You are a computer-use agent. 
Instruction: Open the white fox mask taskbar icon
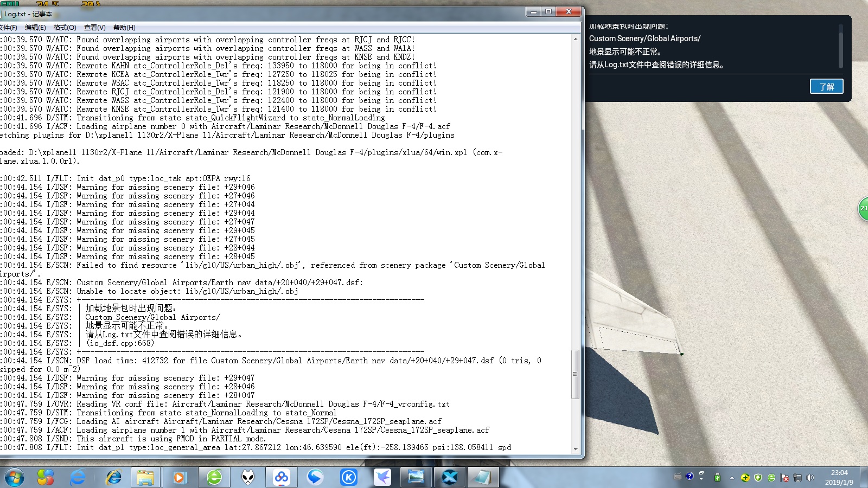[x=248, y=477]
